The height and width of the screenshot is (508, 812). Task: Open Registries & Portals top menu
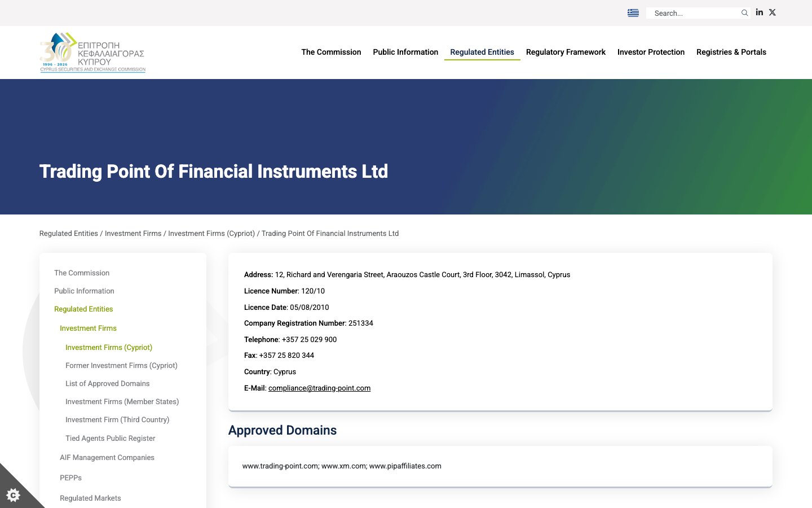point(731,52)
